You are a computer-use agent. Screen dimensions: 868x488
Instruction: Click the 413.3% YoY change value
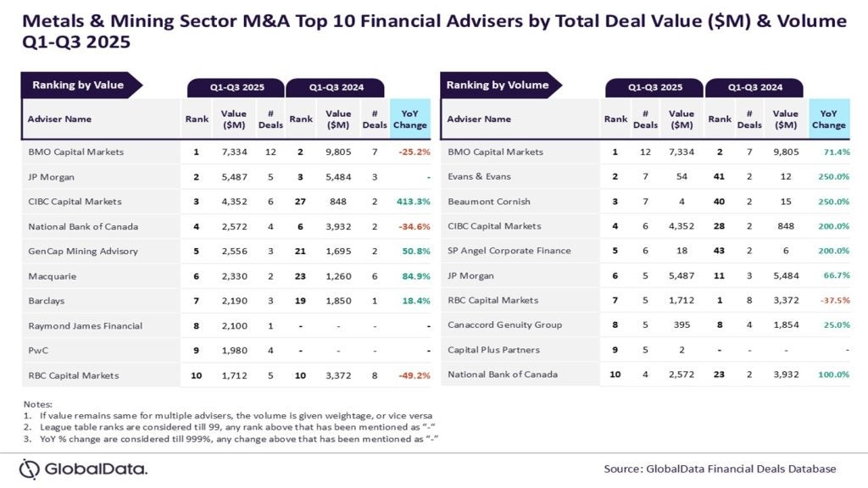(410, 202)
